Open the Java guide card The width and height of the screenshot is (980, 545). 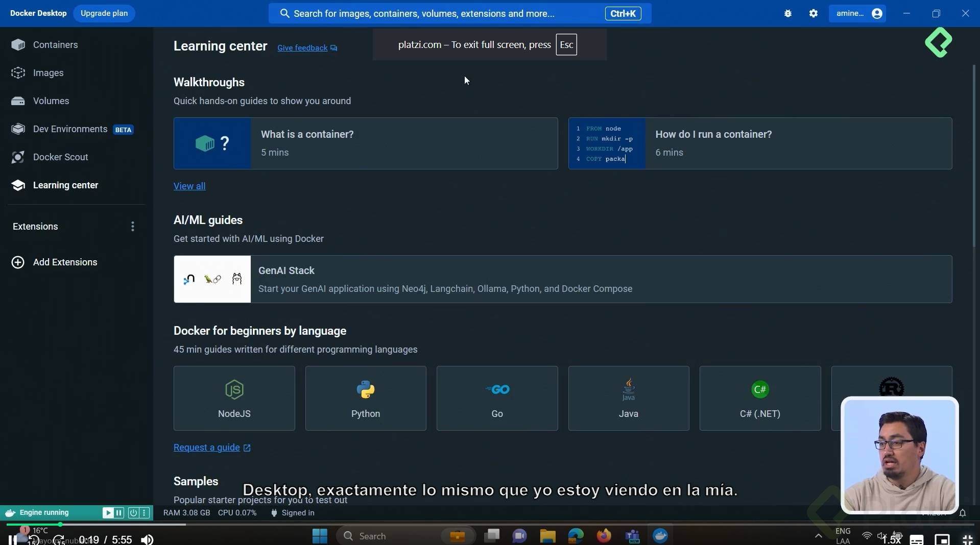[x=629, y=398]
